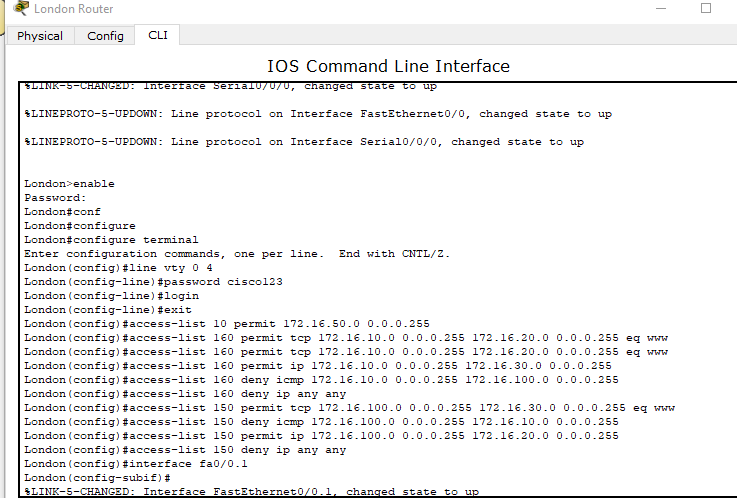
Task: Click the IOS Command Line Interface heading
Action: click(x=388, y=66)
